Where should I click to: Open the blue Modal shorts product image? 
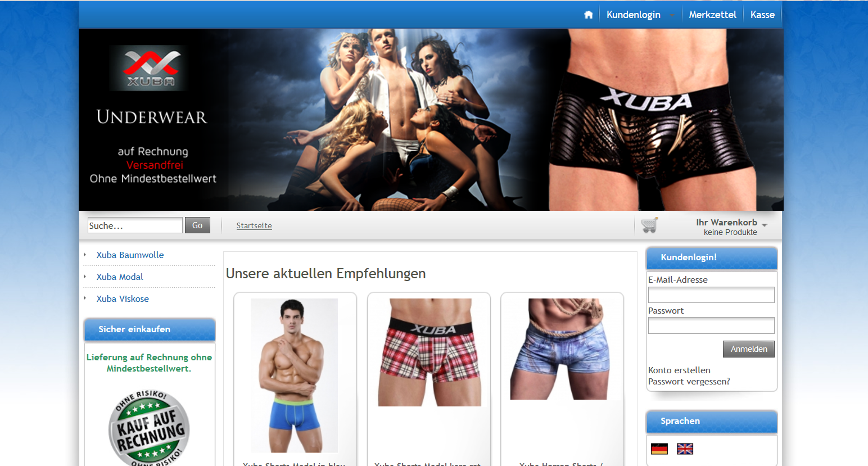click(294, 375)
